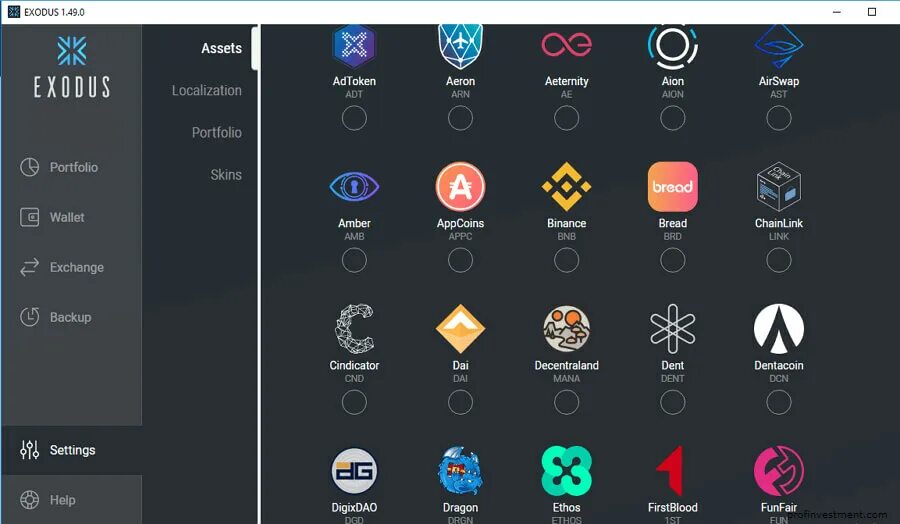Click the Exodus logo in sidebar
Viewport: 900px width, 524px height.
point(72,67)
